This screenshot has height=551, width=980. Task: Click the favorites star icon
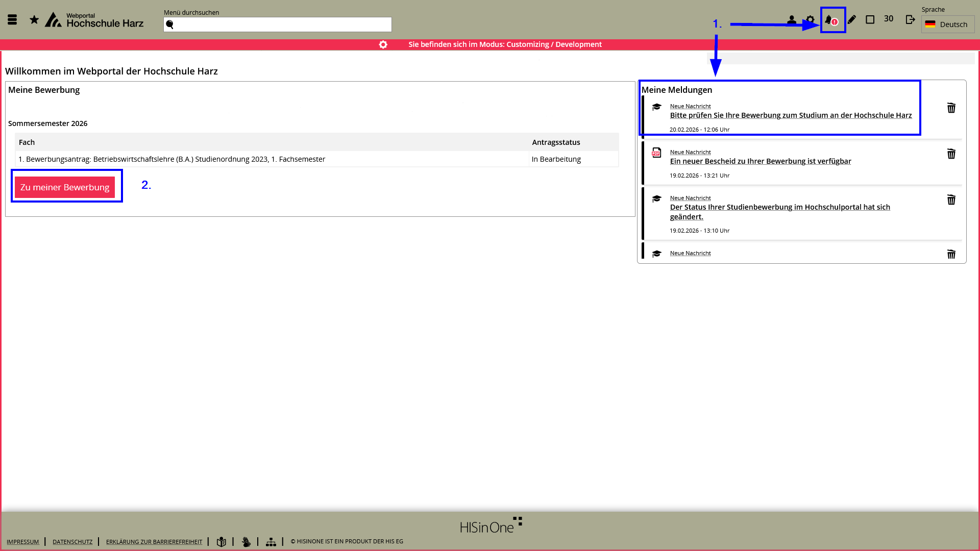click(34, 20)
